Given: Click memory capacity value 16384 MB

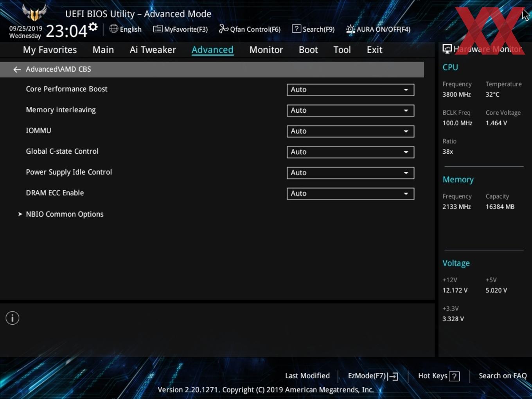Looking at the screenshot, I should coord(500,207).
